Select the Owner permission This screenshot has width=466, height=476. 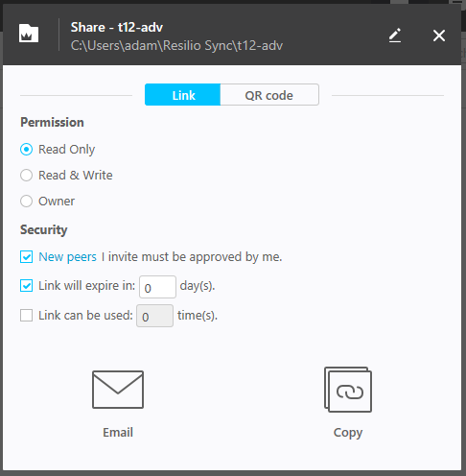[x=26, y=202]
